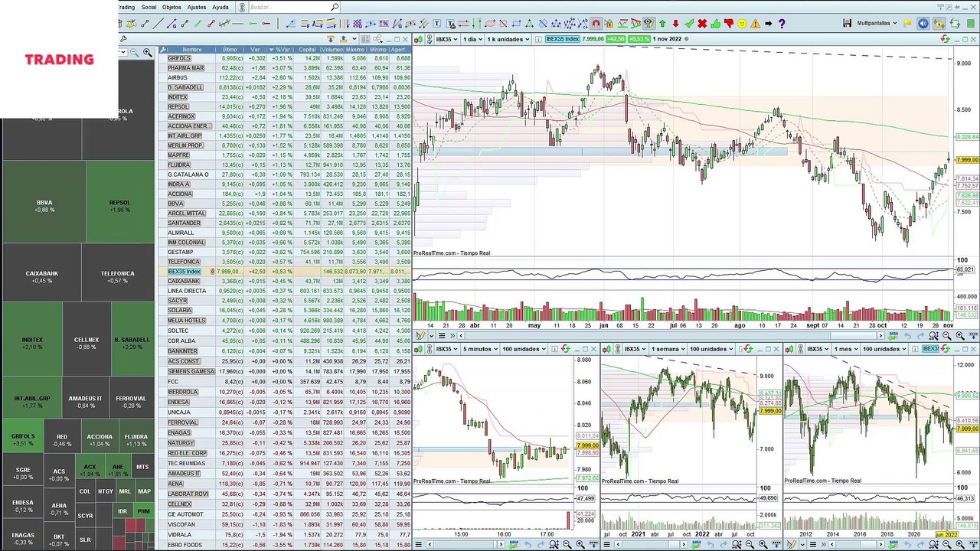Click the 7.999,00 price tag on daily chart

(x=967, y=160)
